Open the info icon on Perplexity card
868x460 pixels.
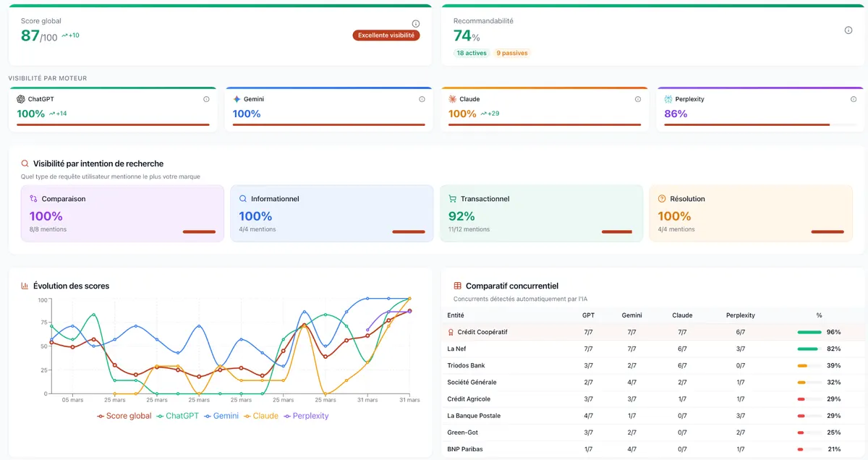[x=854, y=99]
